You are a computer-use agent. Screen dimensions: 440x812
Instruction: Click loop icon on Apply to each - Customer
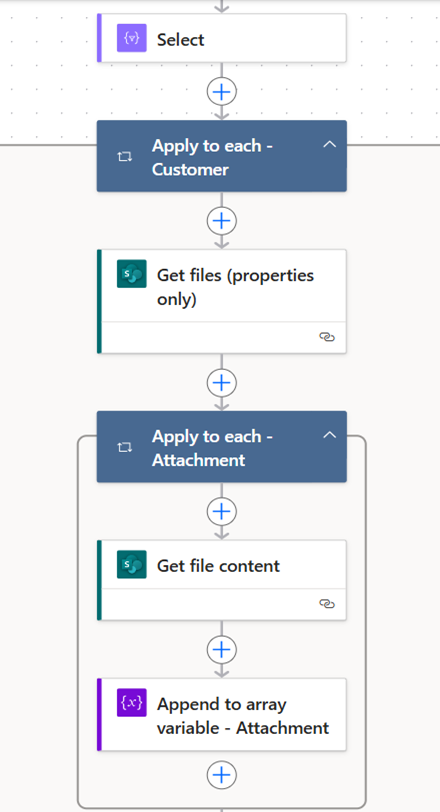click(x=124, y=157)
